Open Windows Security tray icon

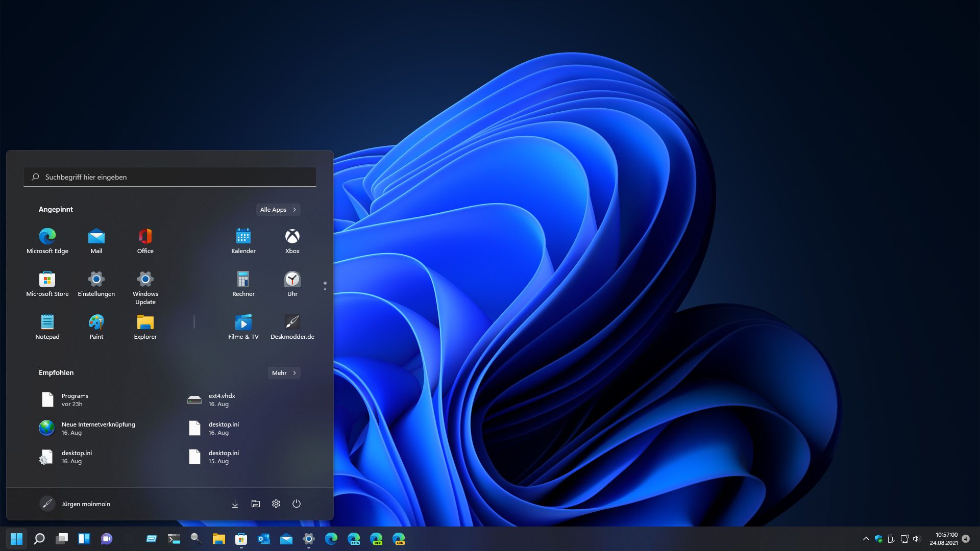coord(878,539)
